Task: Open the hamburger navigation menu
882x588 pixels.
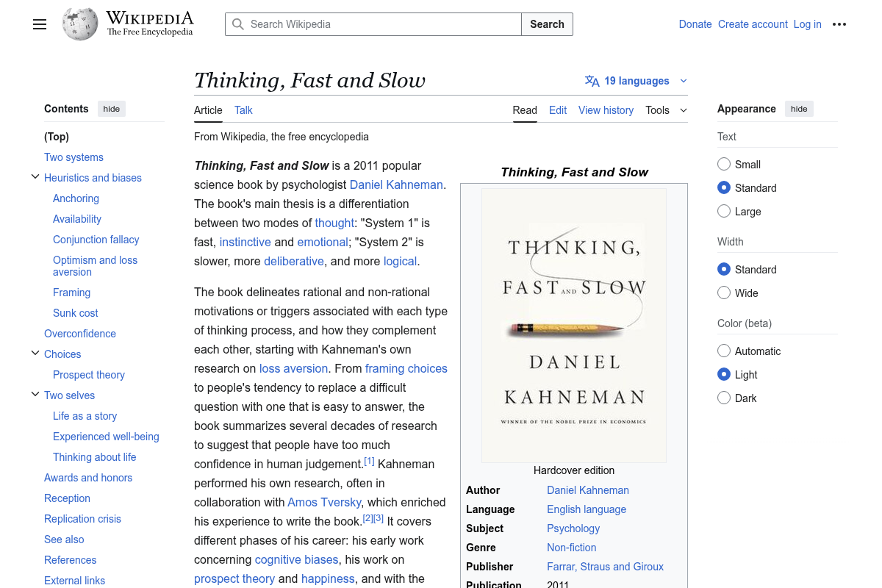Action: click(x=39, y=24)
